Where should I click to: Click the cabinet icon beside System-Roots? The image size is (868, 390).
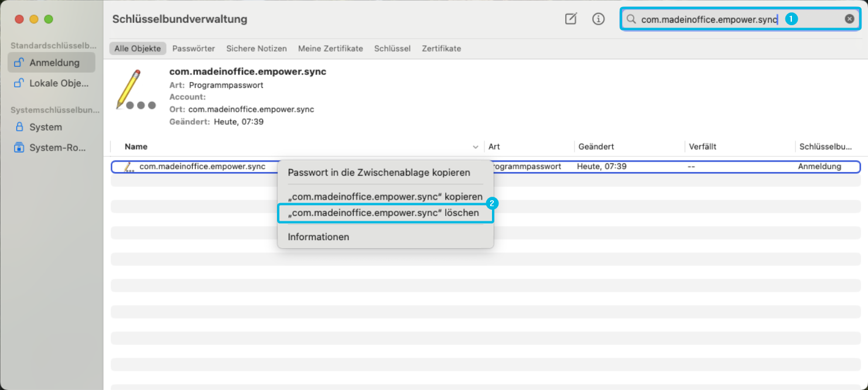point(19,148)
